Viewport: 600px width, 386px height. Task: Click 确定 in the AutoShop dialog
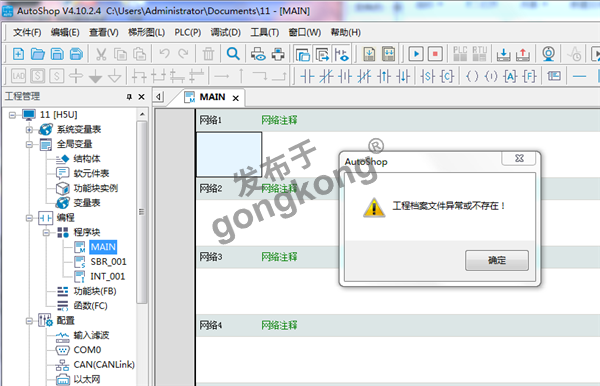(x=497, y=261)
